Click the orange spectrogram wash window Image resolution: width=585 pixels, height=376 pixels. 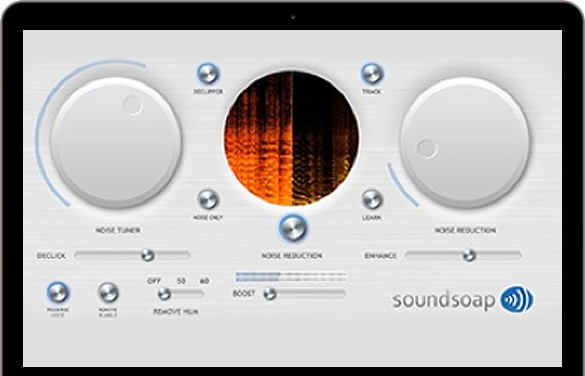292,138
